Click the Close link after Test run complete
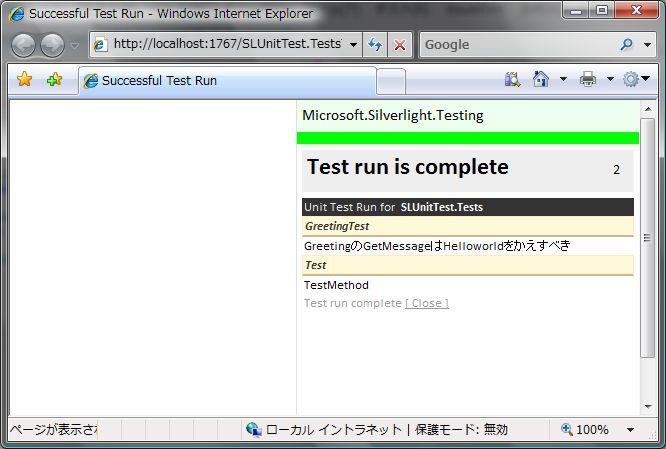The image size is (666, 449). pos(427,303)
